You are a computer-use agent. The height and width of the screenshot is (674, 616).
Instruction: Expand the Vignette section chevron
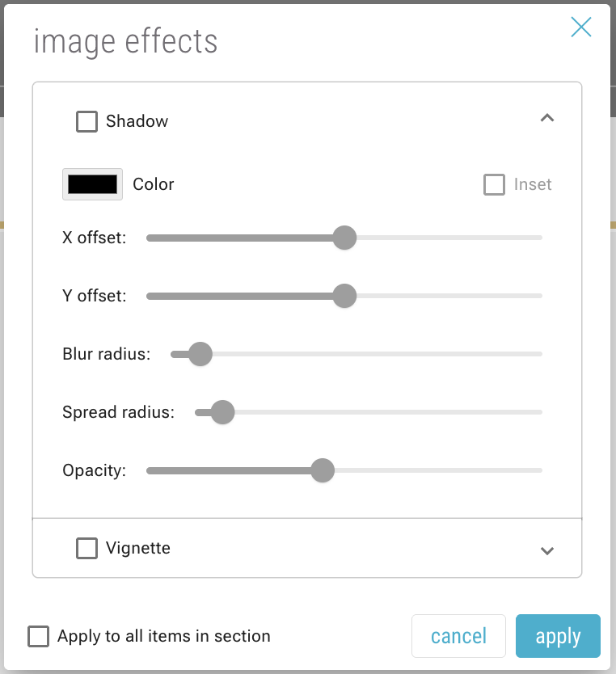547,550
